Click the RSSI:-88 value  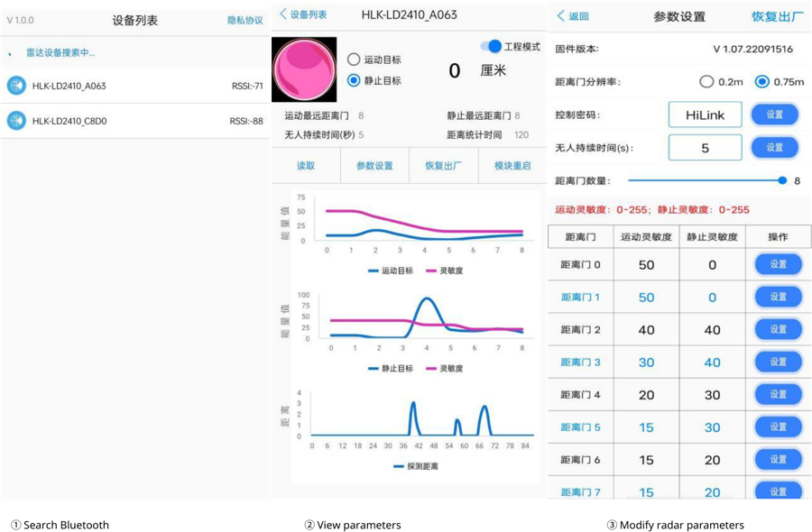point(246,121)
